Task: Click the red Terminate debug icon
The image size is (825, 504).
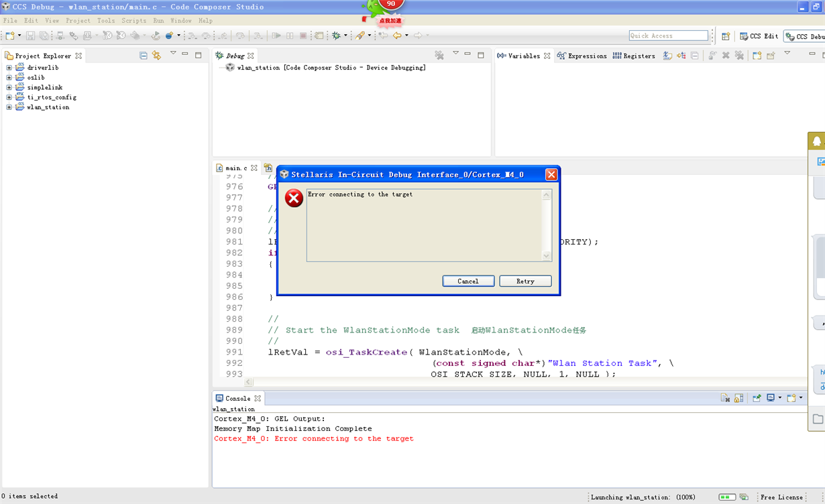Action: [303, 35]
